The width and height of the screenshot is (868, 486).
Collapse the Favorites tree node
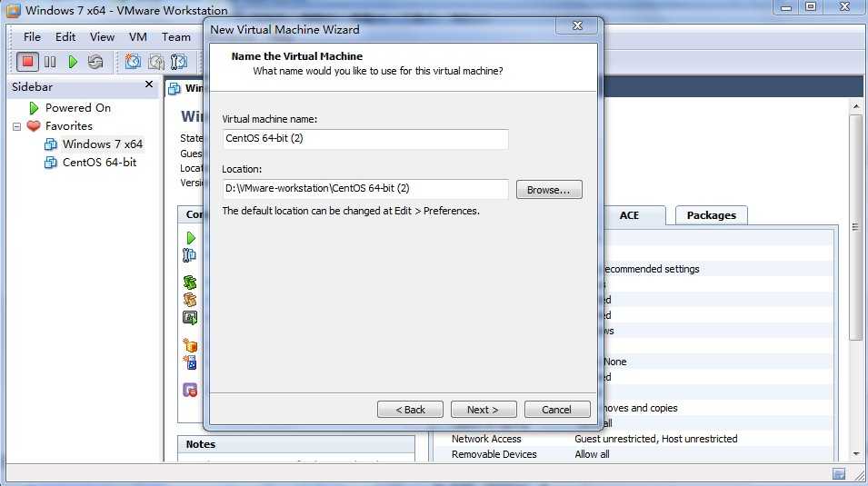point(16,127)
